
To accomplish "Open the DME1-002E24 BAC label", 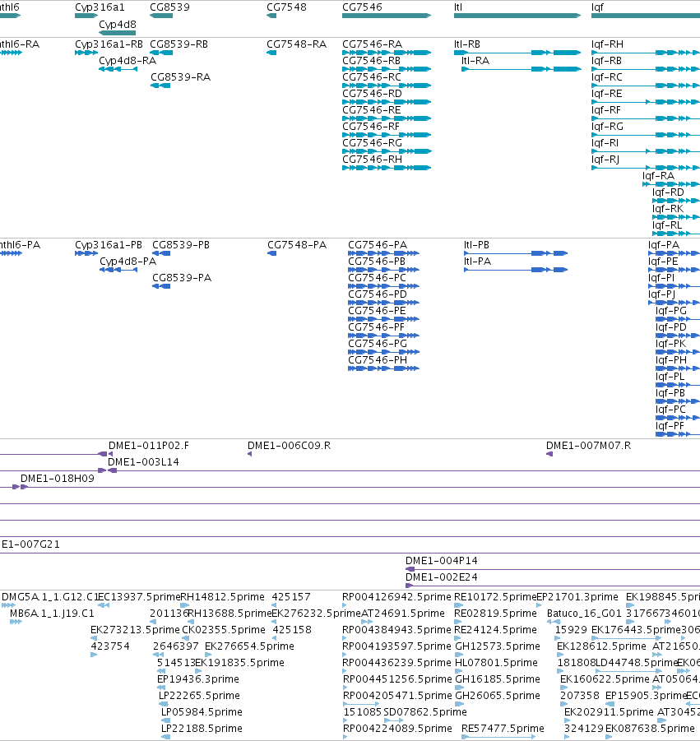I will (442, 577).
